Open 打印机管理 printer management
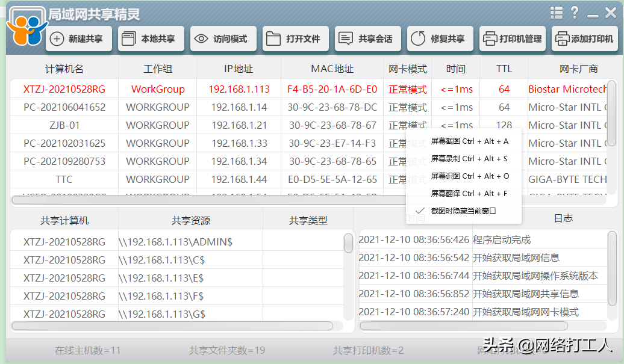624x364 pixels. 512,39
